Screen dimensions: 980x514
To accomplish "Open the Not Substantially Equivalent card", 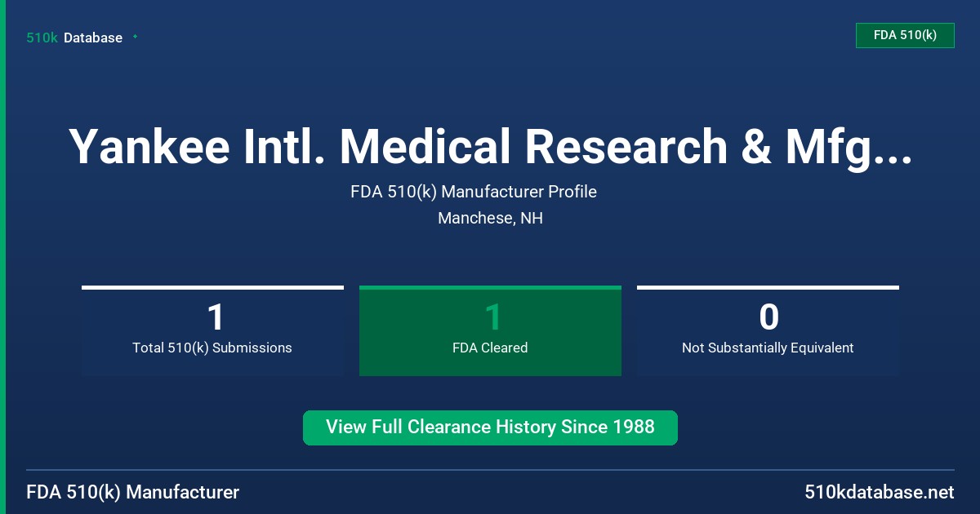I will pos(768,330).
